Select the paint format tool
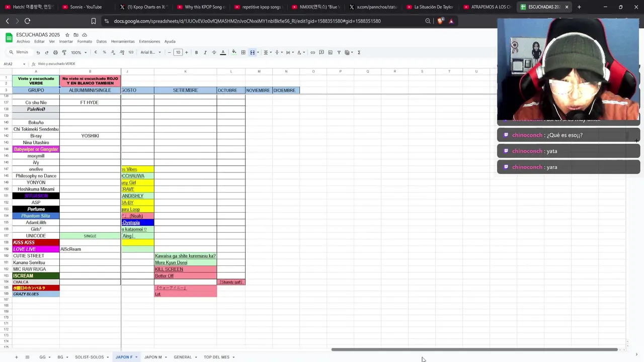The image size is (644, 362). (x=64, y=52)
